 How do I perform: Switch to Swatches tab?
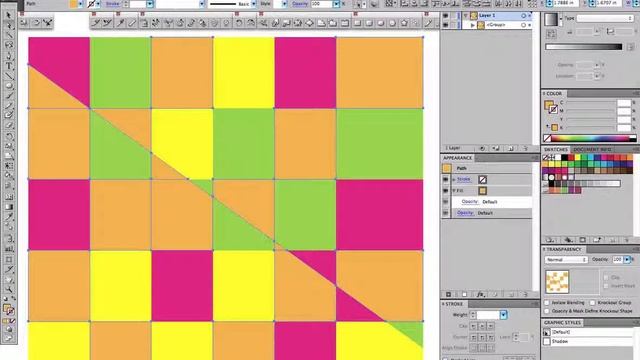click(x=556, y=149)
